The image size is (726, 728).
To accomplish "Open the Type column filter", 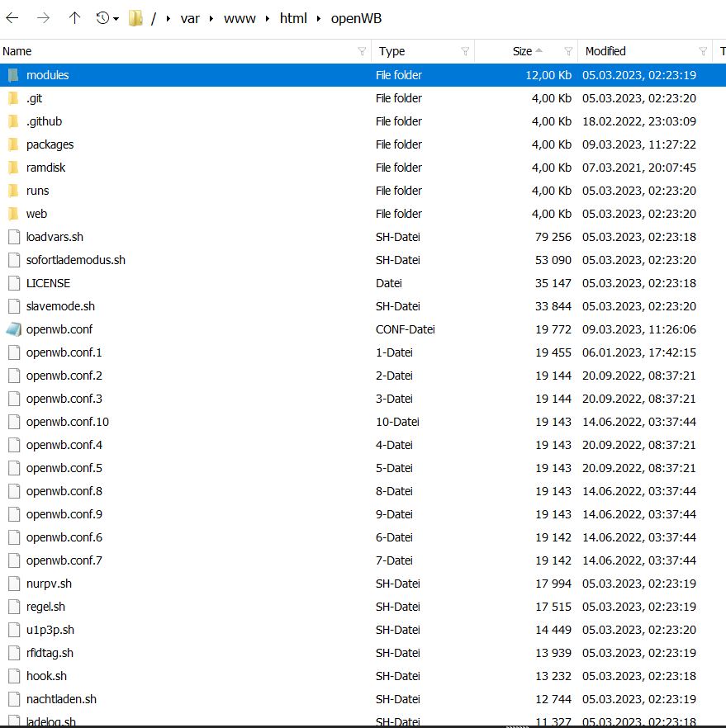I will (465, 51).
